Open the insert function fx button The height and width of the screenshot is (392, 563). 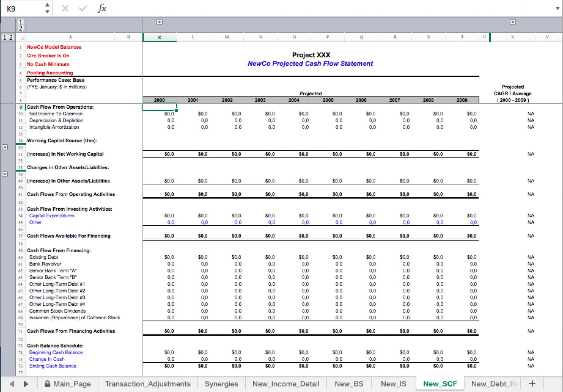101,8
